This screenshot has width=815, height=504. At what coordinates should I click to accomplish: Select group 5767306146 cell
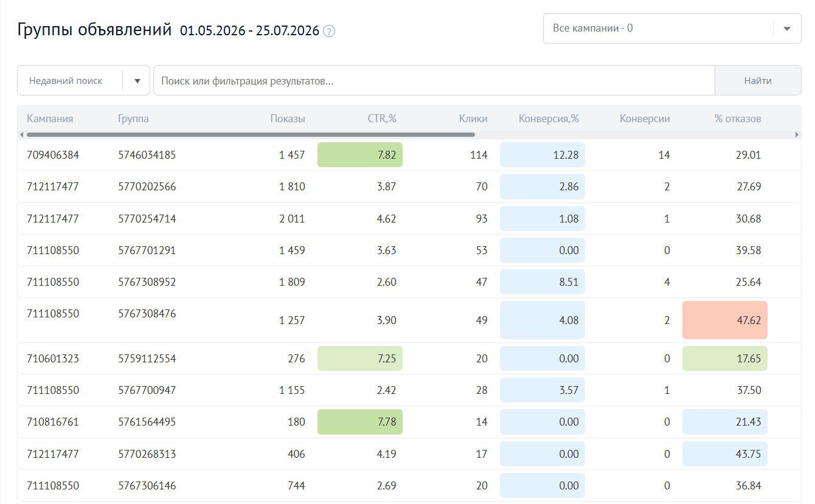tap(147, 485)
